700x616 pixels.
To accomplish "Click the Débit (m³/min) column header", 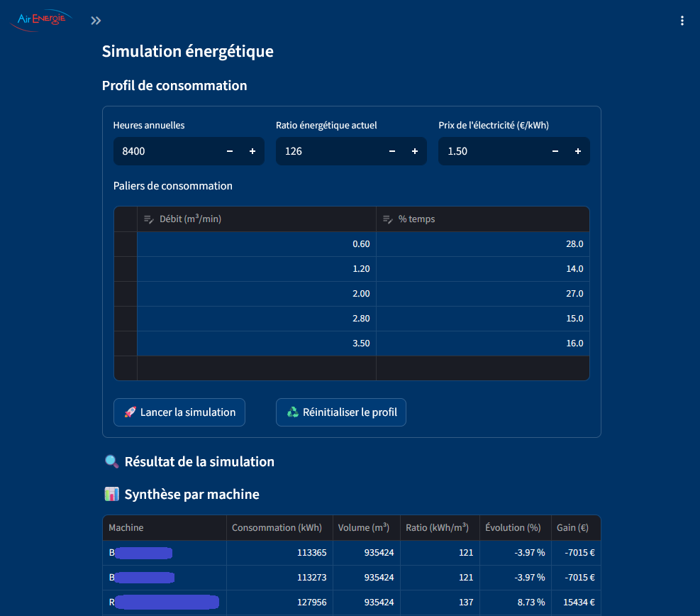I will click(x=257, y=219).
